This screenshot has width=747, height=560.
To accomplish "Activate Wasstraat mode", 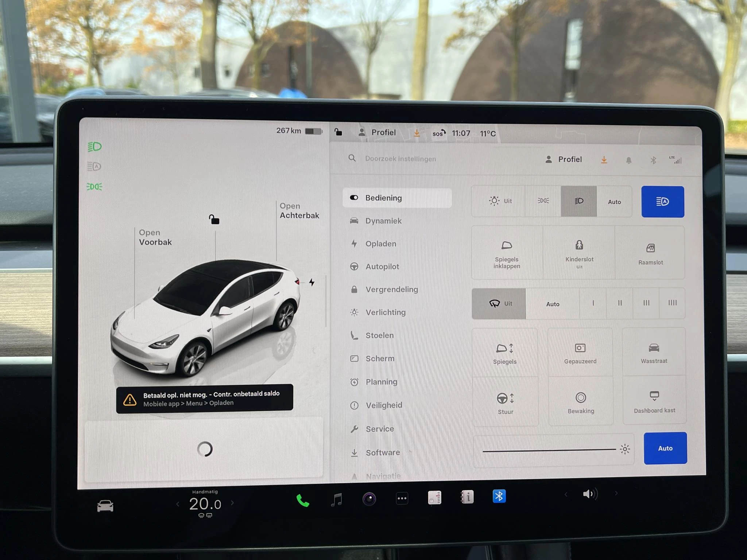I will pos(654,351).
